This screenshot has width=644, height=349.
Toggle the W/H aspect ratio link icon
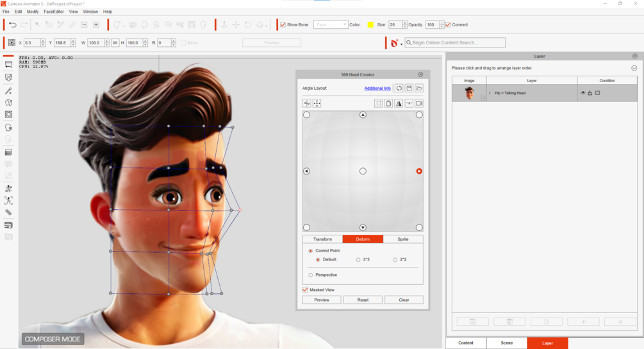(x=115, y=43)
